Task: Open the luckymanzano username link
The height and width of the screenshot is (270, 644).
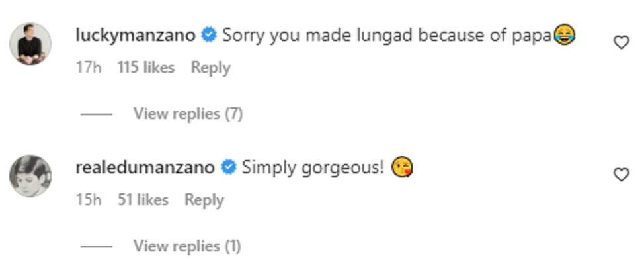Action: click(x=136, y=36)
